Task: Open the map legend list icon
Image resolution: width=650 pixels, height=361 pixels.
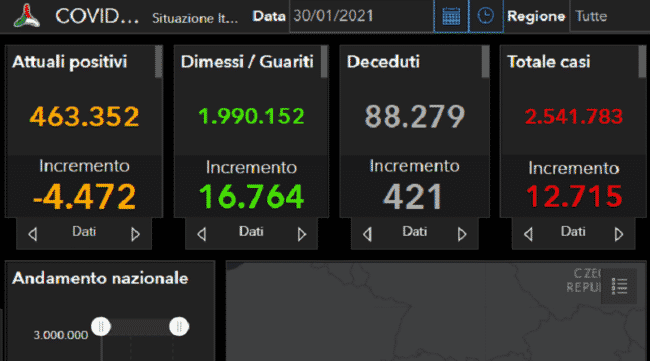Action: click(x=619, y=286)
